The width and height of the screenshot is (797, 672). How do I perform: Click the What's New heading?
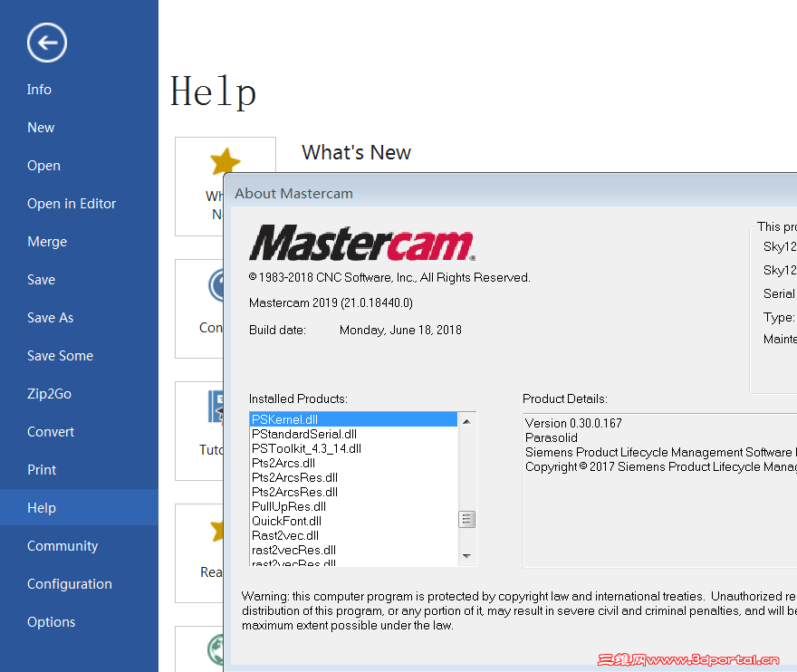click(x=356, y=152)
